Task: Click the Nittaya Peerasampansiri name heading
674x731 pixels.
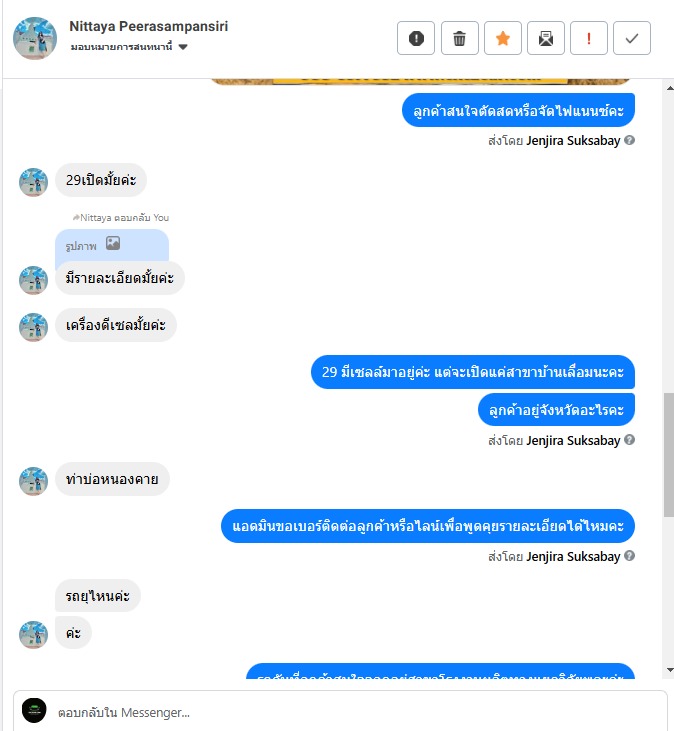Action: click(x=149, y=26)
